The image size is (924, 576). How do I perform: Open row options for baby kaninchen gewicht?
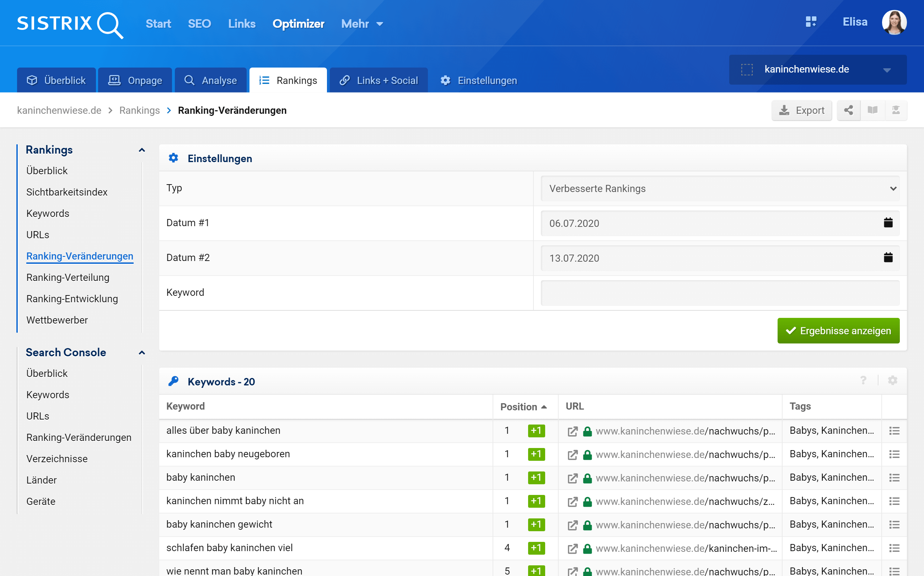pyautogui.click(x=894, y=524)
